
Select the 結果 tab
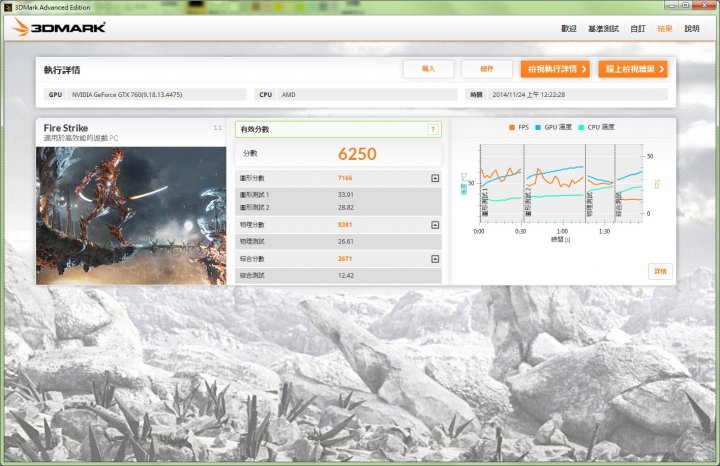[664, 28]
